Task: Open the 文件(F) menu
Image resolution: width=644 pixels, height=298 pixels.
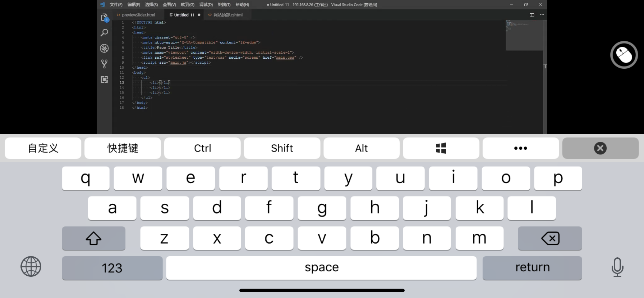Action: click(x=116, y=5)
